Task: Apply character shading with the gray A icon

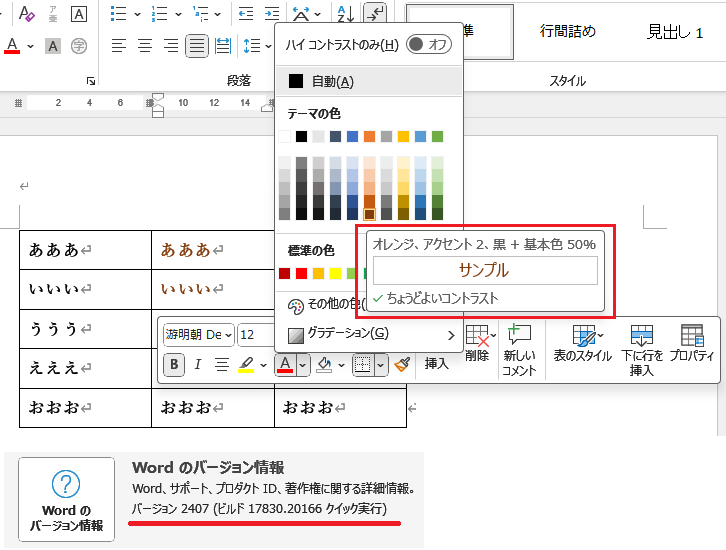Action: point(53,46)
